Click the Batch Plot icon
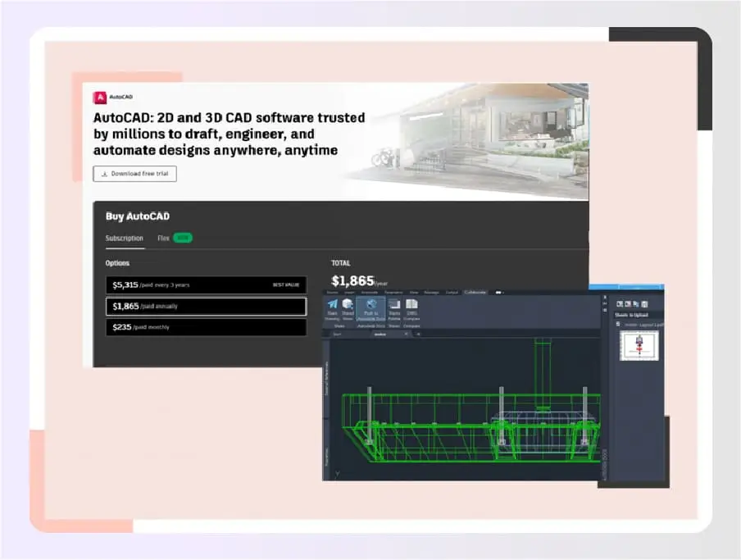Image resolution: width=741 pixels, height=560 pixels. pyautogui.click(x=393, y=307)
